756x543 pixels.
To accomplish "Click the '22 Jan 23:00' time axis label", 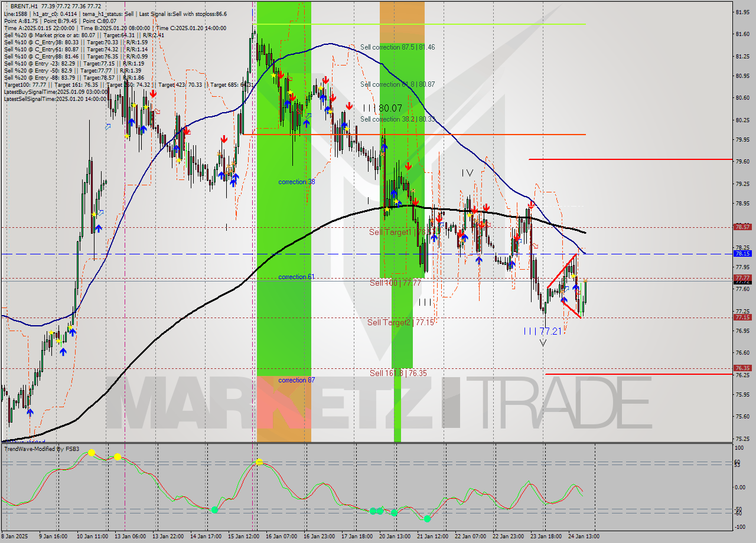I will (509, 537).
